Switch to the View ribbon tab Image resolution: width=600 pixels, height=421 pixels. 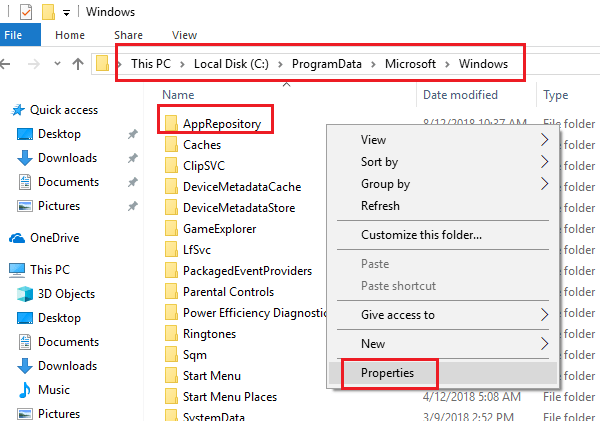click(x=184, y=35)
